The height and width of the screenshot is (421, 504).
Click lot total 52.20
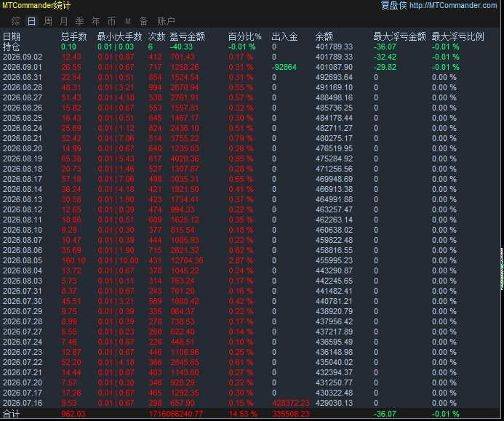[x=71, y=362]
